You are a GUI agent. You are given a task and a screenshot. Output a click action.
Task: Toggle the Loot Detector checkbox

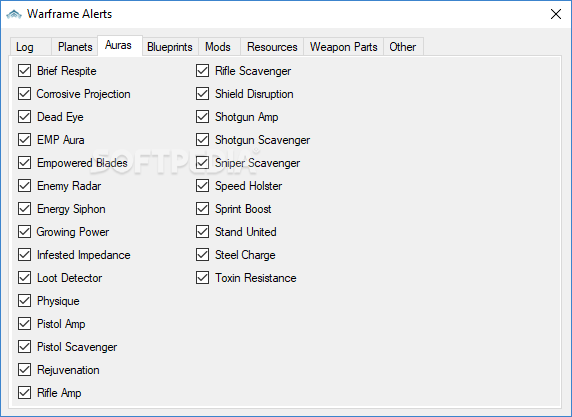pos(24,278)
